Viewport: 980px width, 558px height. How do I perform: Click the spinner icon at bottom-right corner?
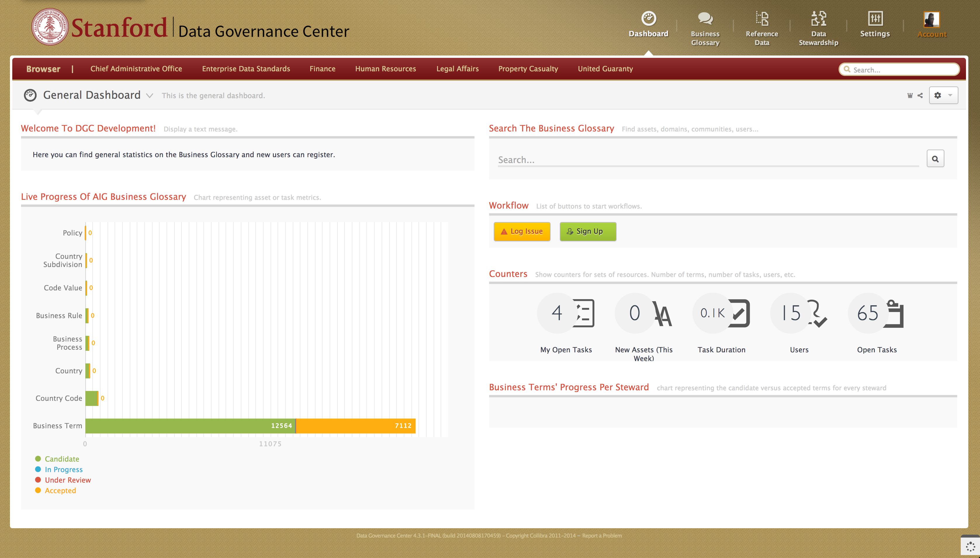point(970,547)
